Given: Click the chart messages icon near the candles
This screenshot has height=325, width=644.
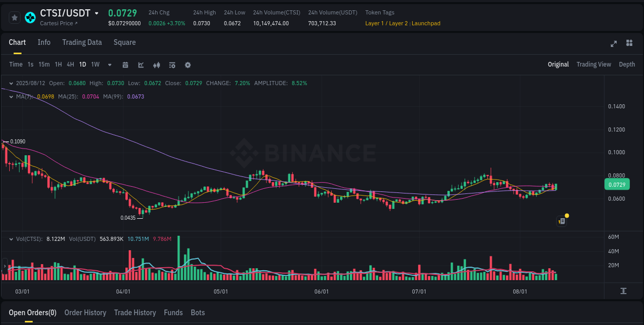Looking at the screenshot, I should pyautogui.click(x=562, y=220).
